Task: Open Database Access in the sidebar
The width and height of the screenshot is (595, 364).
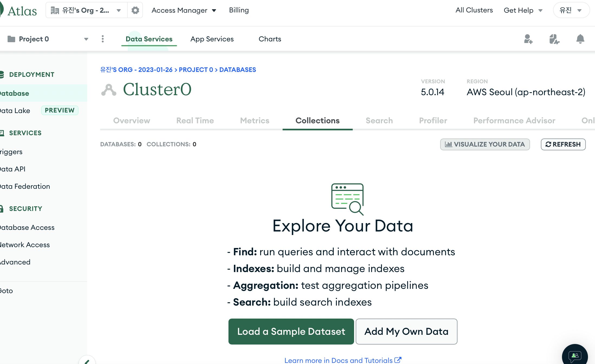Action: (x=27, y=227)
